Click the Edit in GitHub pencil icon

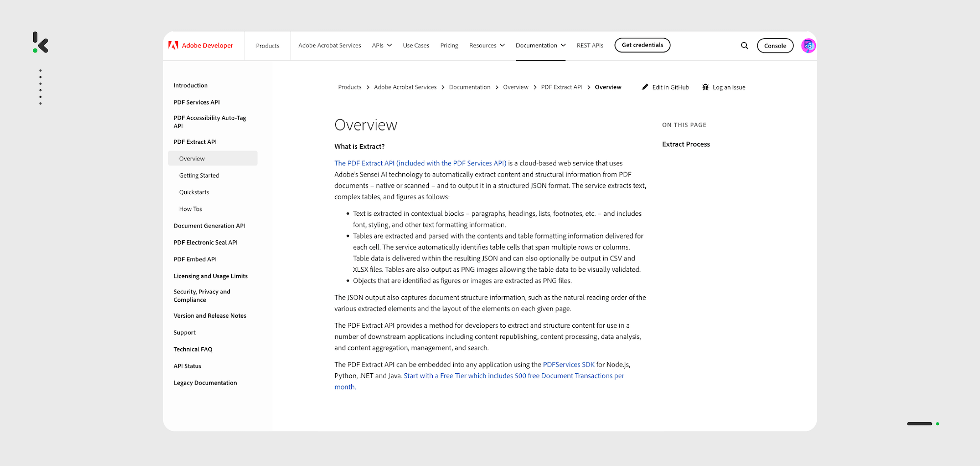(x=645, y=87)
